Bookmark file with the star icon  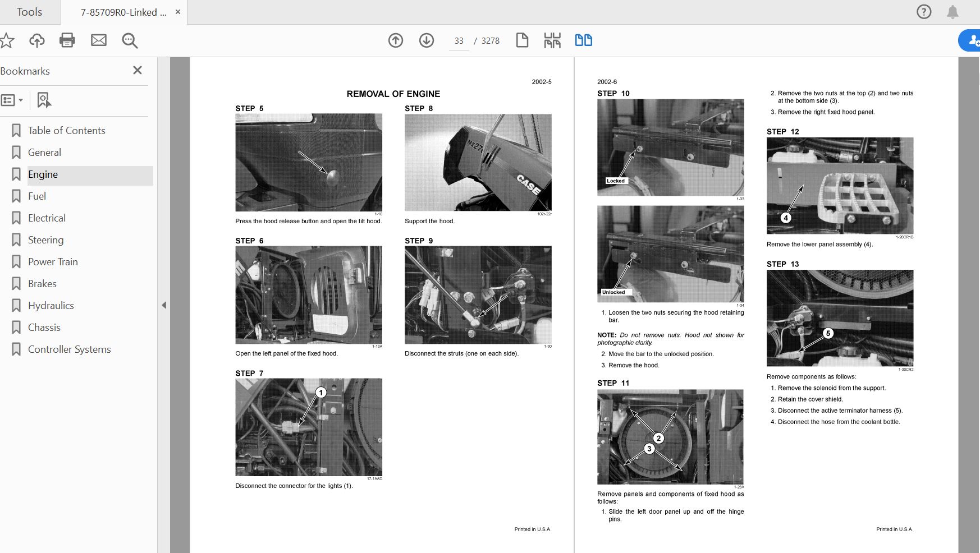point(7,40)
